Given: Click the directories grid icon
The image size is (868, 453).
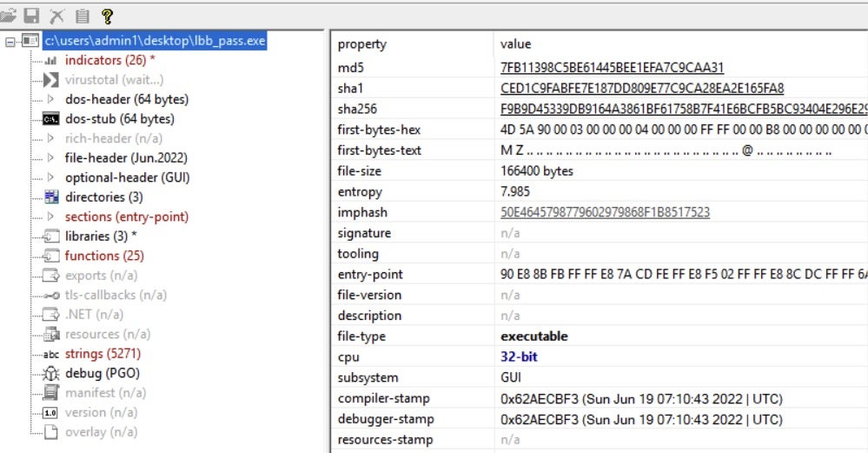Looking at the screenshot, I should click(50, 197).
